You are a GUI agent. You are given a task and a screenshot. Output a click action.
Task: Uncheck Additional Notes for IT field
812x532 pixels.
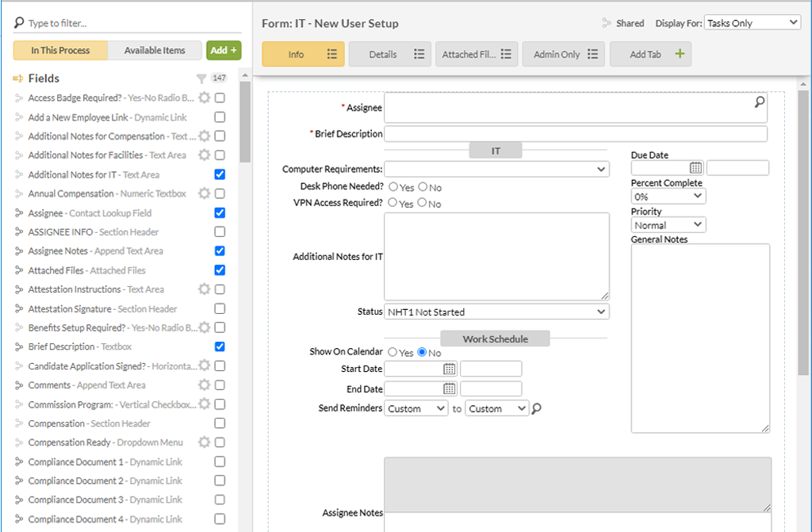pos(220,174)
